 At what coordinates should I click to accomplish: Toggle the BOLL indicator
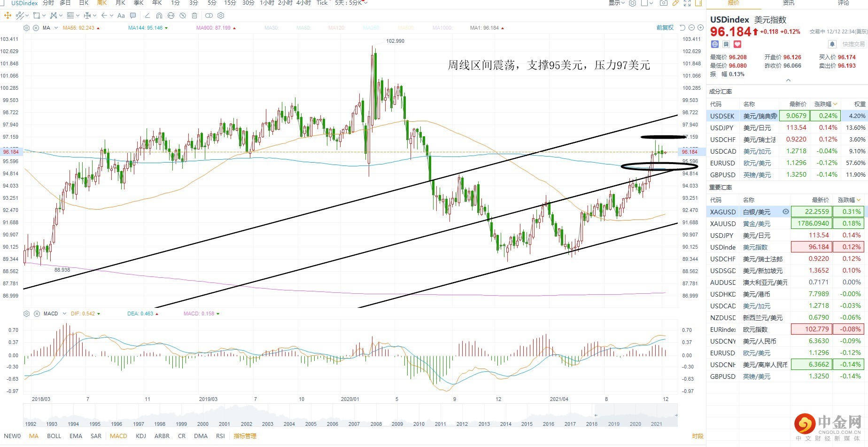coord(54,436)
